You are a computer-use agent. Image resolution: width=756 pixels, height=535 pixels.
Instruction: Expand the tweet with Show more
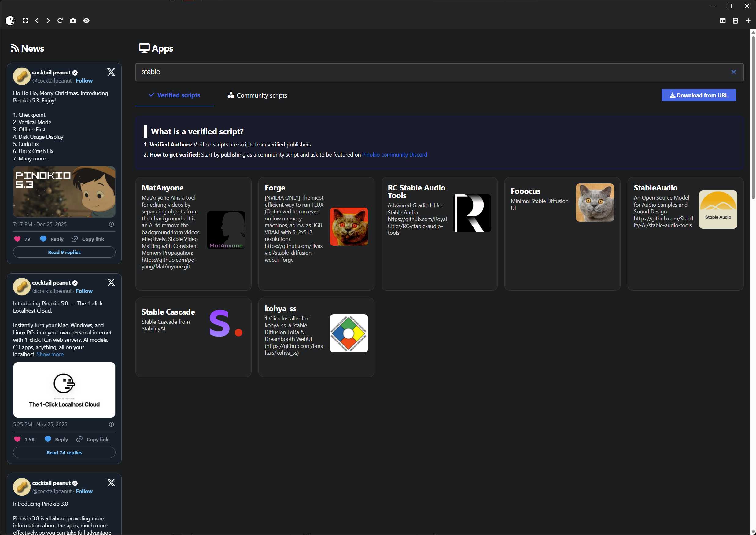tap(50, 354)
